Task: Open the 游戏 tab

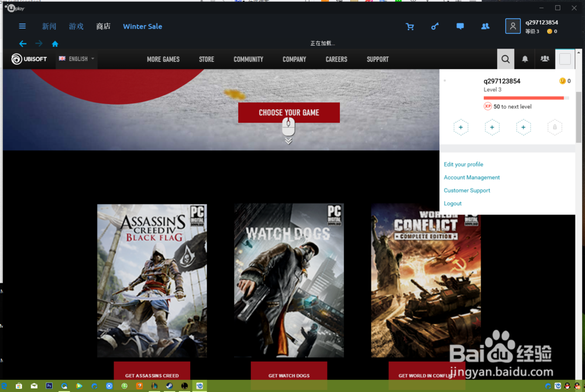Action: 76,26
